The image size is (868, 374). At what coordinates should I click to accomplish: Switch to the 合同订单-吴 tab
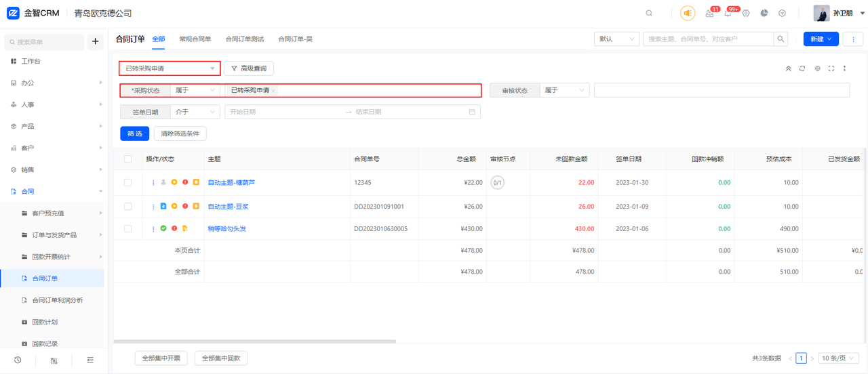point(296,39)
